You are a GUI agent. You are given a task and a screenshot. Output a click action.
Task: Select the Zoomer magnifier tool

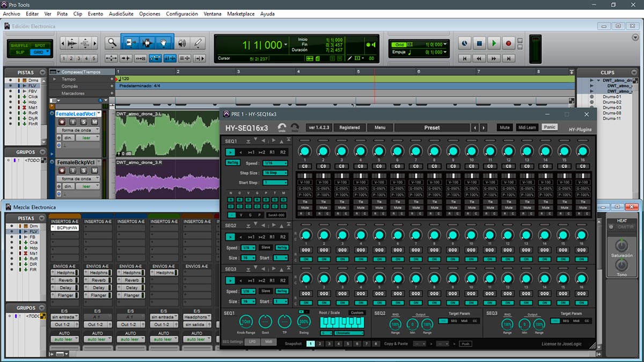[112, 43]
